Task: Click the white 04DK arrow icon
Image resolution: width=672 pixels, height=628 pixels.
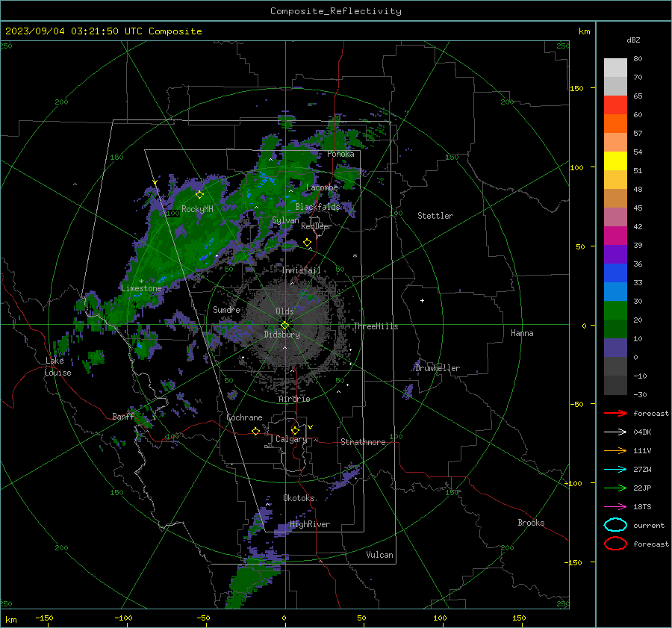Action: click(615, 432)
